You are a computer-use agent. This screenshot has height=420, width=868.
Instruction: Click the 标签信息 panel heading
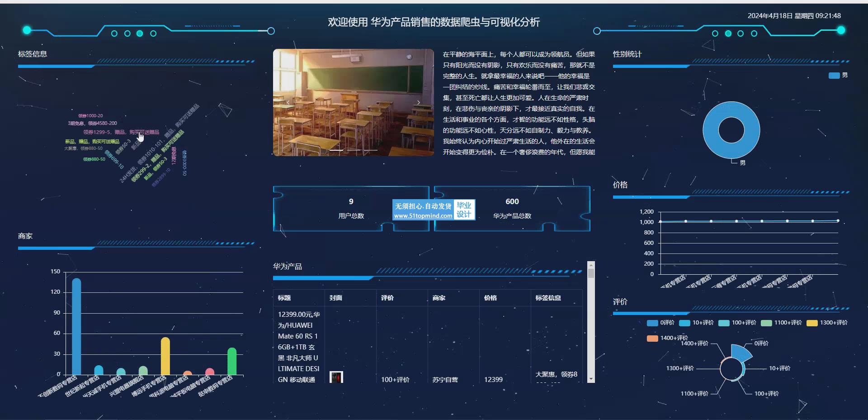click(x=33, y=54)
